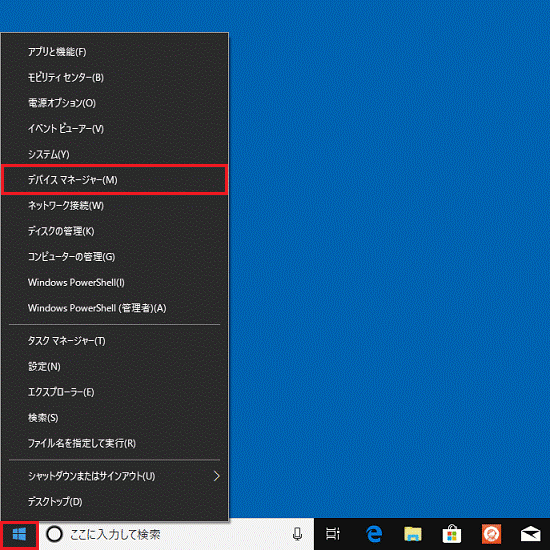Viewport: 550px width, 550px height.
Task: Launch Microsoft Edge from the taskbar
Action: point(374,534)
